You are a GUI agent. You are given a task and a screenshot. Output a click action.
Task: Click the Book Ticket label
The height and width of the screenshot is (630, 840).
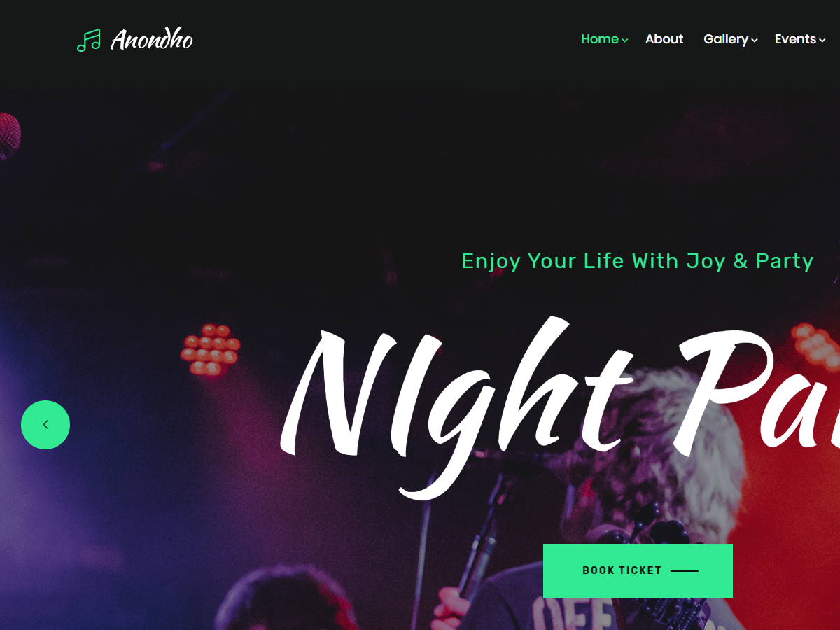(x=622, y=570)
